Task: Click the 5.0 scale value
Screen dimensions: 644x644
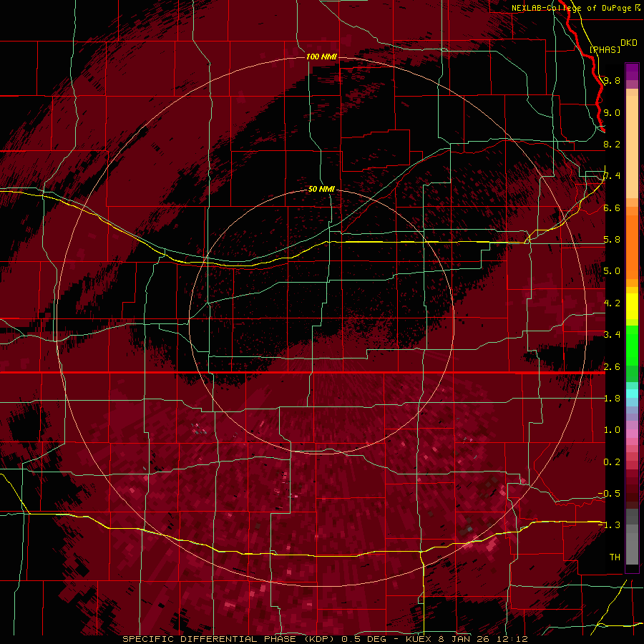Action: [x=612, y=271]
